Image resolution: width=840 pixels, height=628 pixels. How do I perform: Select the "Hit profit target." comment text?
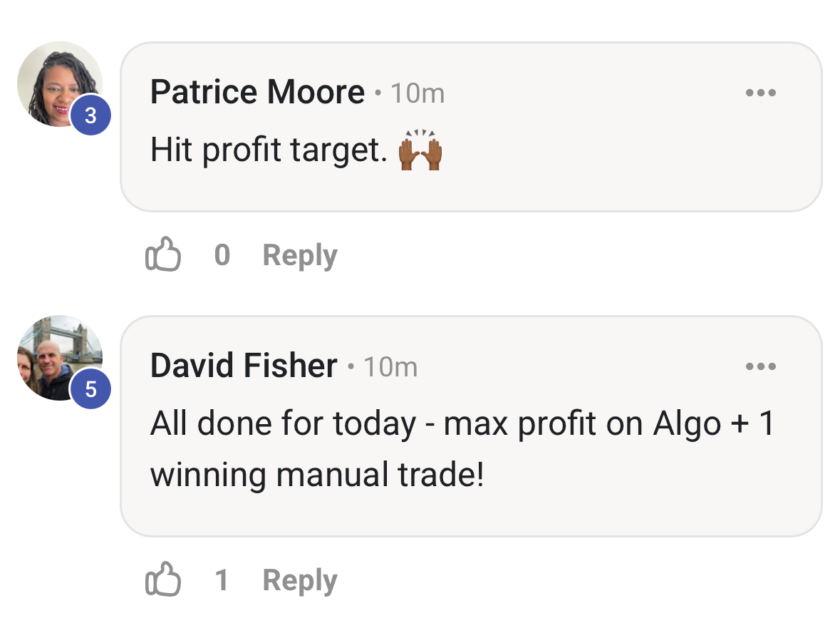(269, 150)
